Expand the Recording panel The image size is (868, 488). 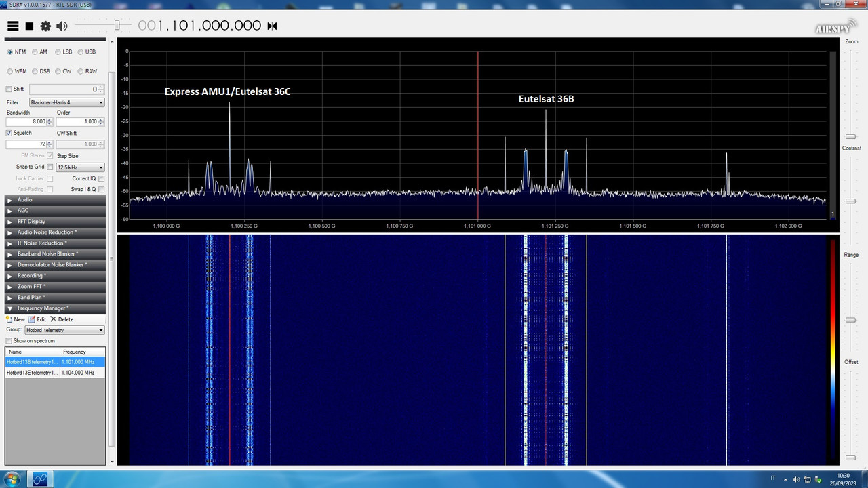coord(54,276)
